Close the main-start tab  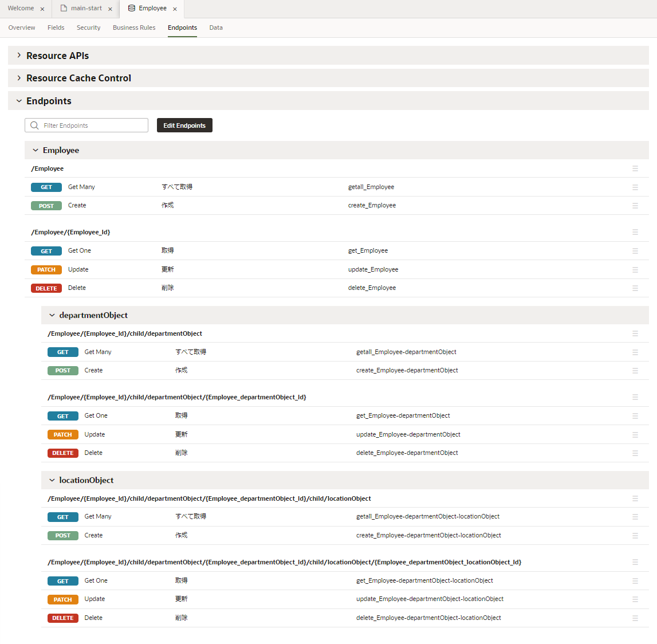pos(110,9)
